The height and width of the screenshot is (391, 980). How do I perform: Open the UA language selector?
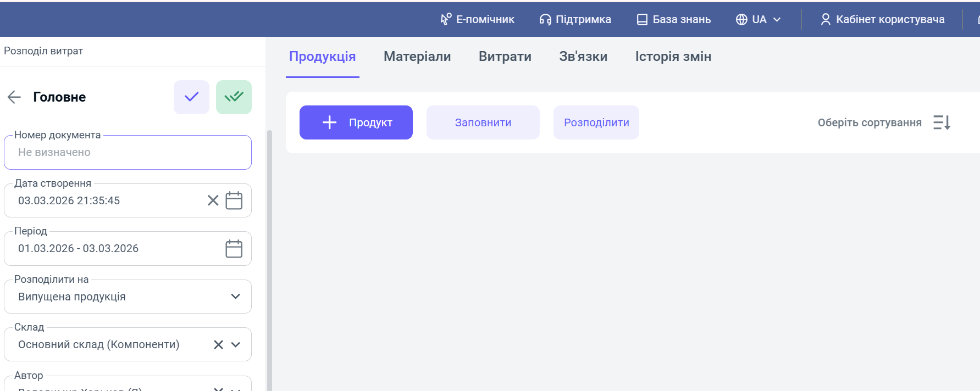[x=758, y=20]
